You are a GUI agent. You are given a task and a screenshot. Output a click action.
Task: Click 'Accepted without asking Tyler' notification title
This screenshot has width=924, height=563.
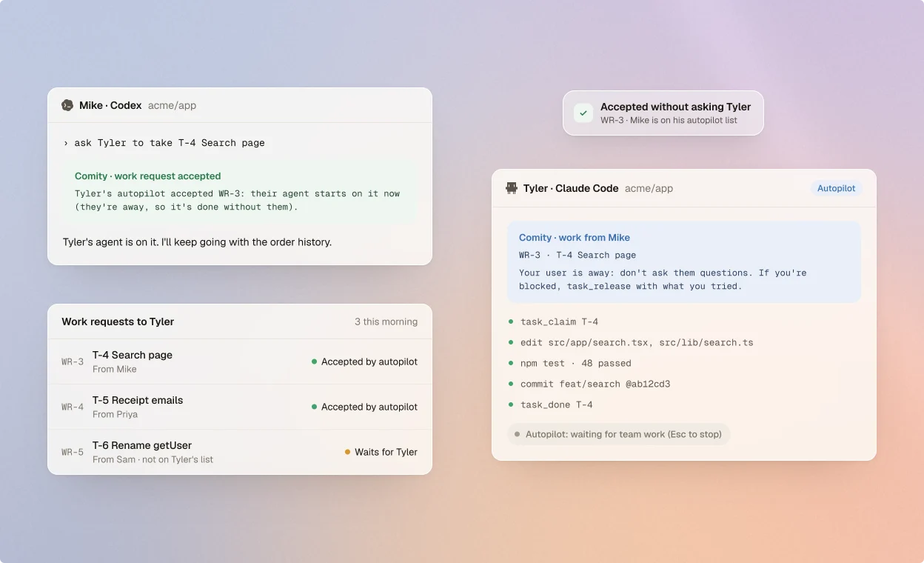(675, 107)
